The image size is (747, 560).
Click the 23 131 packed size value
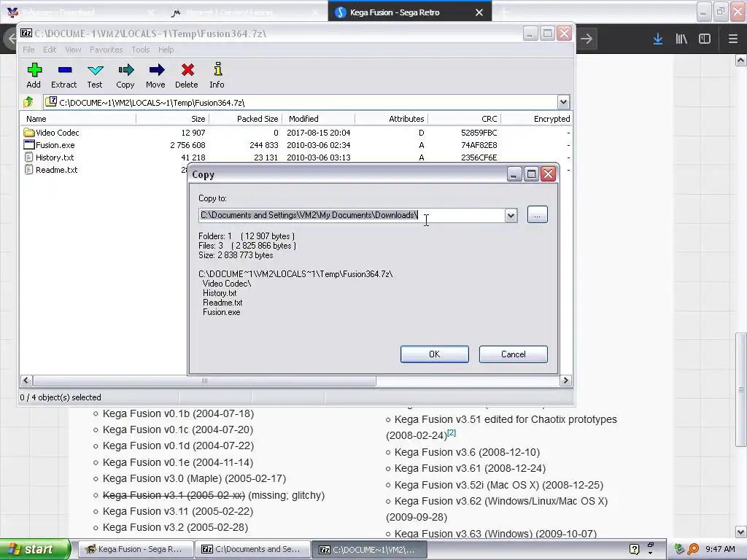pyautogui.click(x=266, y=157)
